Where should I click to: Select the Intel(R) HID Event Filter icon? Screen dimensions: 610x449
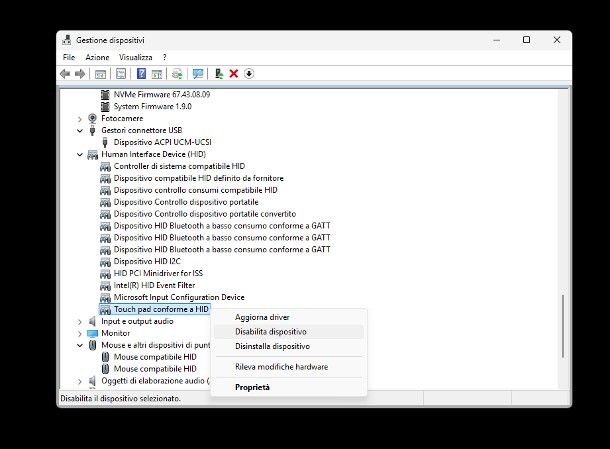105,286
